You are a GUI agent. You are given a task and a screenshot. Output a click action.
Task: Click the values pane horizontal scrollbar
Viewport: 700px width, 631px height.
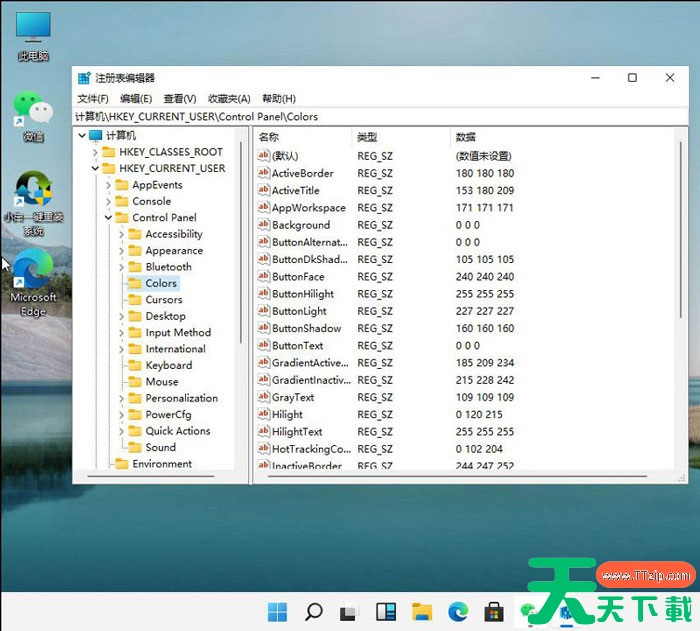[x=457, y=476]
